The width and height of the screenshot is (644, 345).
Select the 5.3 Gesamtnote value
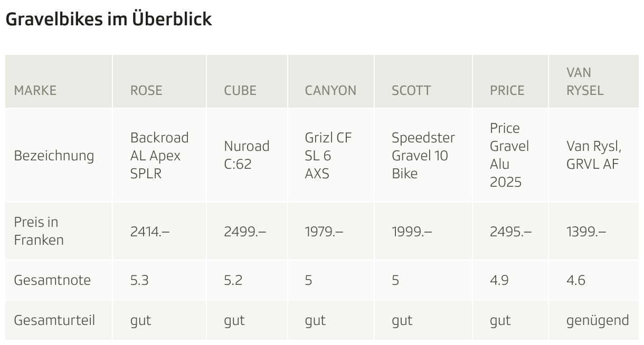(139, 280)
